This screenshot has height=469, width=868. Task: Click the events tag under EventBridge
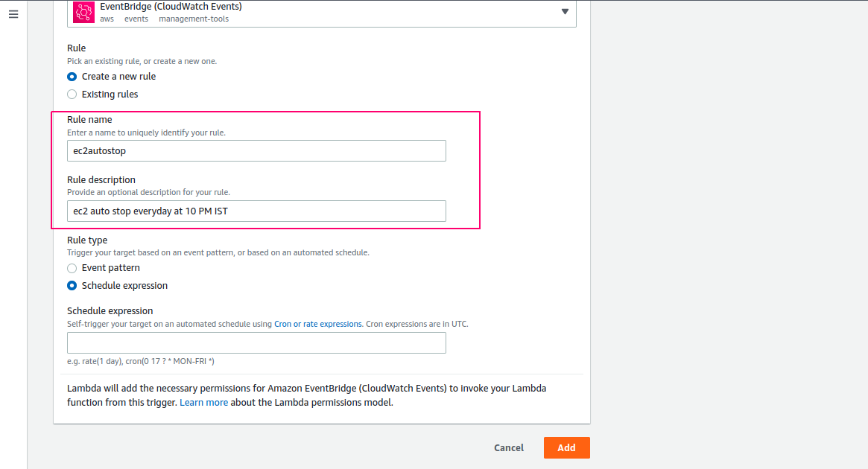(136, 19)
